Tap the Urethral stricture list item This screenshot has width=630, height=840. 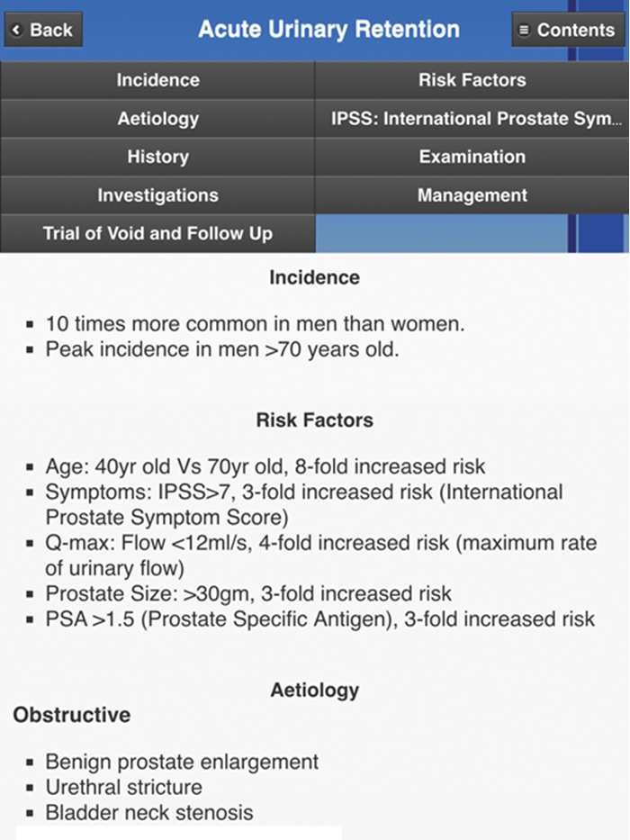(x=126, y=787)
